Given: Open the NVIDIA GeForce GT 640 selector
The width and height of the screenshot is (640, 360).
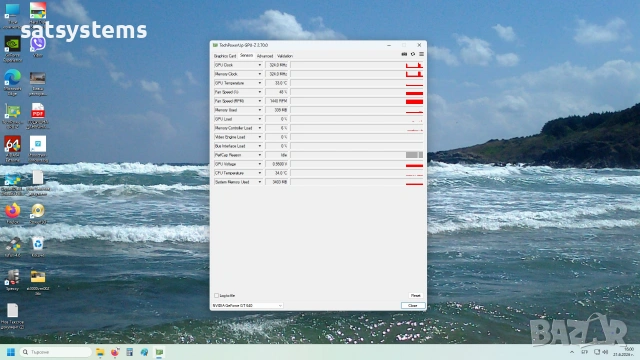Looking at the screenshot, I should coord(247,305).
